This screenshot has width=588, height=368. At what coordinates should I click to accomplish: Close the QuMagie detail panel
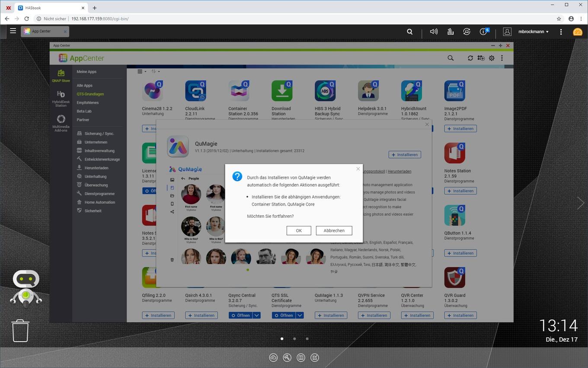coord(427,124)
